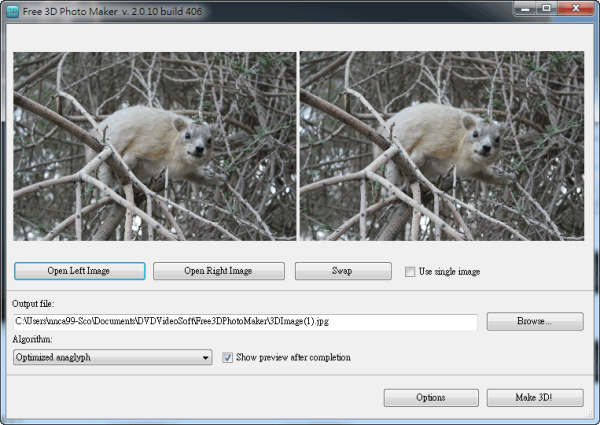Screen dimensions: 600x425
Task: Select the right image preview
Action: [x=442, y=146]
